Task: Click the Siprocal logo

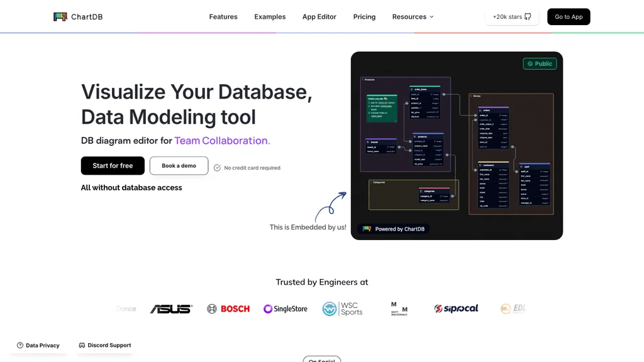Action: pos(456,309)
